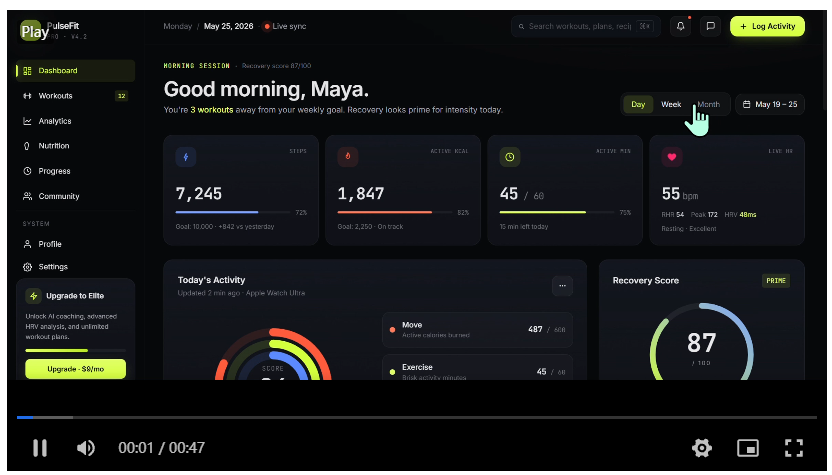The image size is (832, 475).
Task: Open Analytics in the sidebar
Action: [x=75, y=121]
